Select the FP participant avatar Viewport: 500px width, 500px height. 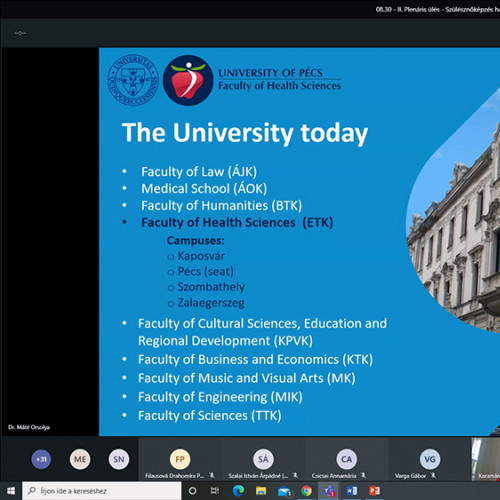[180, 459]
